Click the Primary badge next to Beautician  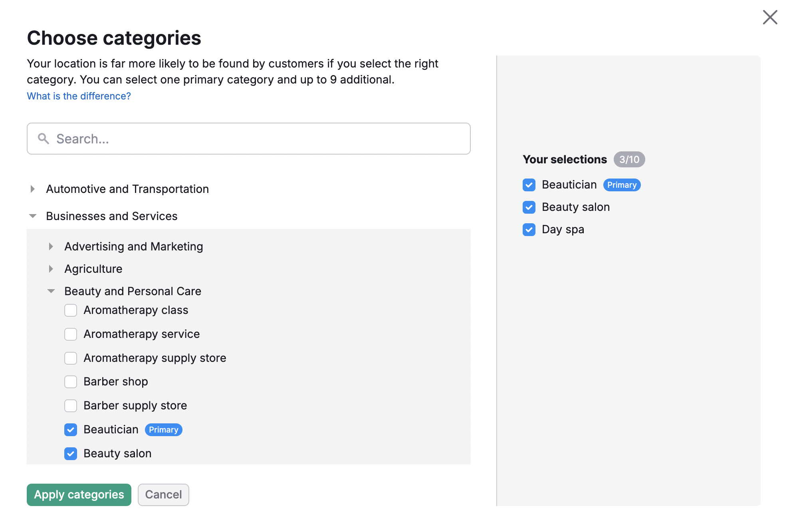[163, 430]
